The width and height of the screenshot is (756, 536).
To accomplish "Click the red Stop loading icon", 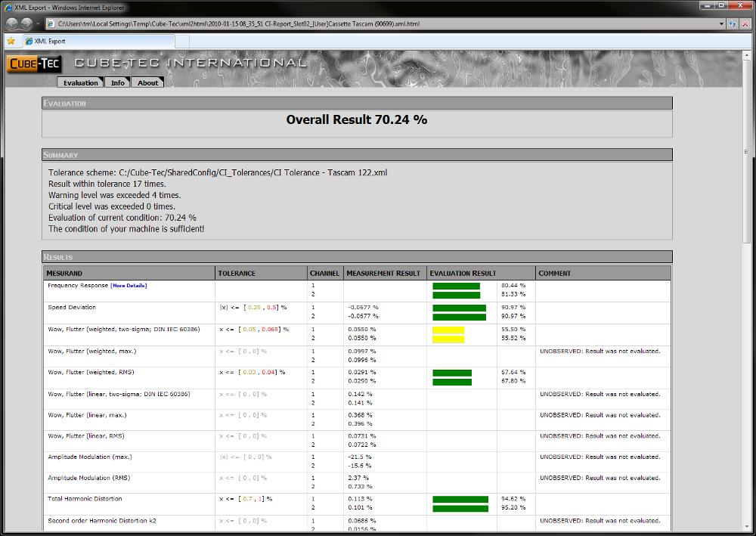I will tap(746, 24).
